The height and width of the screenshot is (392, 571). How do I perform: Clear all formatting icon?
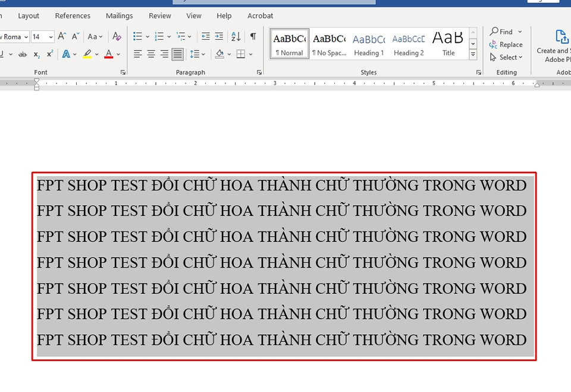click(x=117, y=36)
